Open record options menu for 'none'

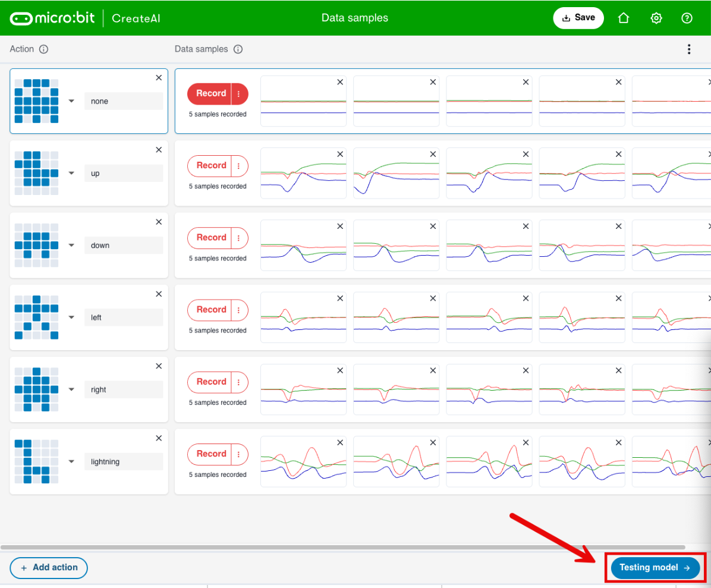(x=239, y=94)
